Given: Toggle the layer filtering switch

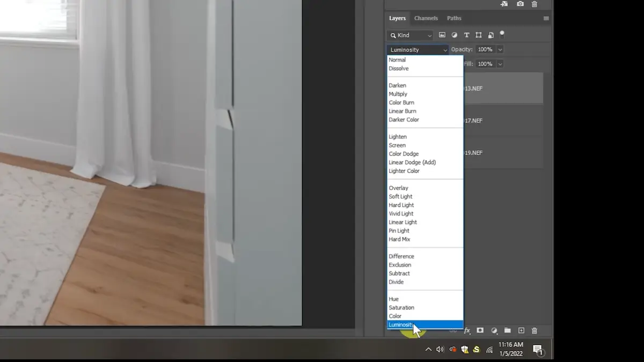Looking at the screenshot, I should point(502,34).
